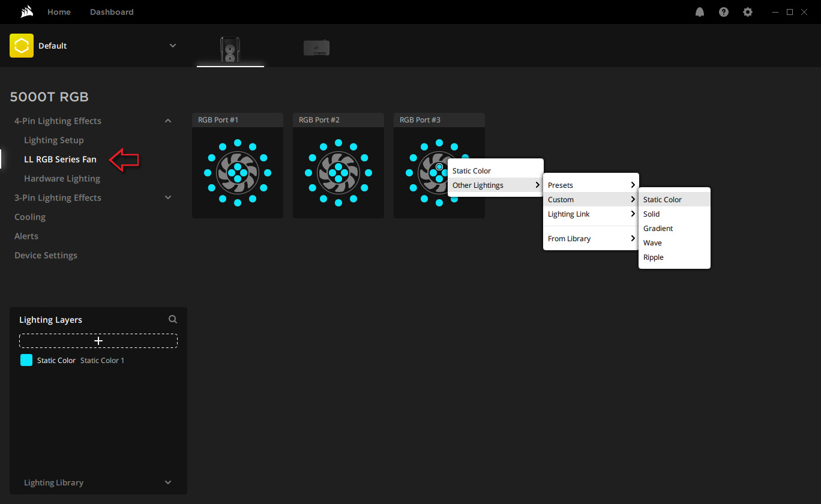
Task: Open the notifications bell icon
Action: click(700, 12)
